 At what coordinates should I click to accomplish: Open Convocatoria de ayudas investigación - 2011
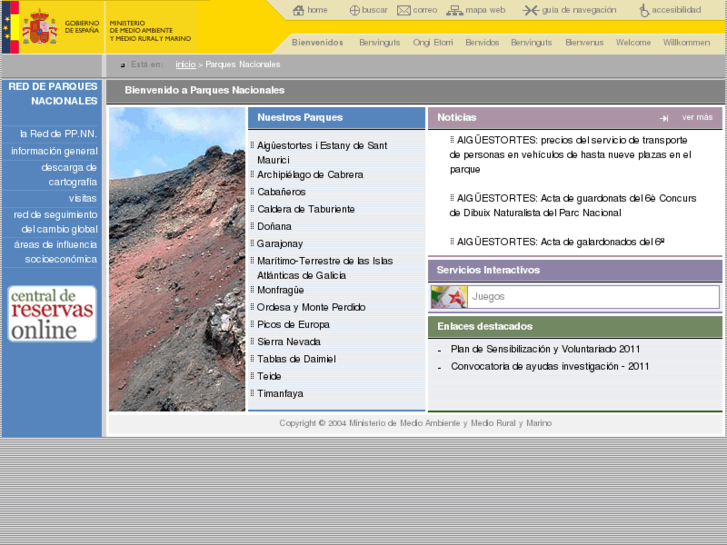(x=550, y=366)
